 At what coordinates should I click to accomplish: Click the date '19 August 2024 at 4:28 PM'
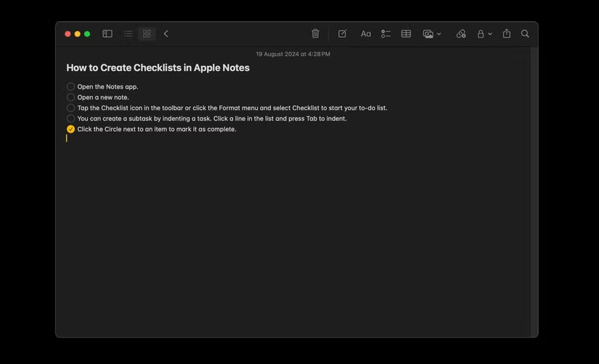[x=293, y=54]
